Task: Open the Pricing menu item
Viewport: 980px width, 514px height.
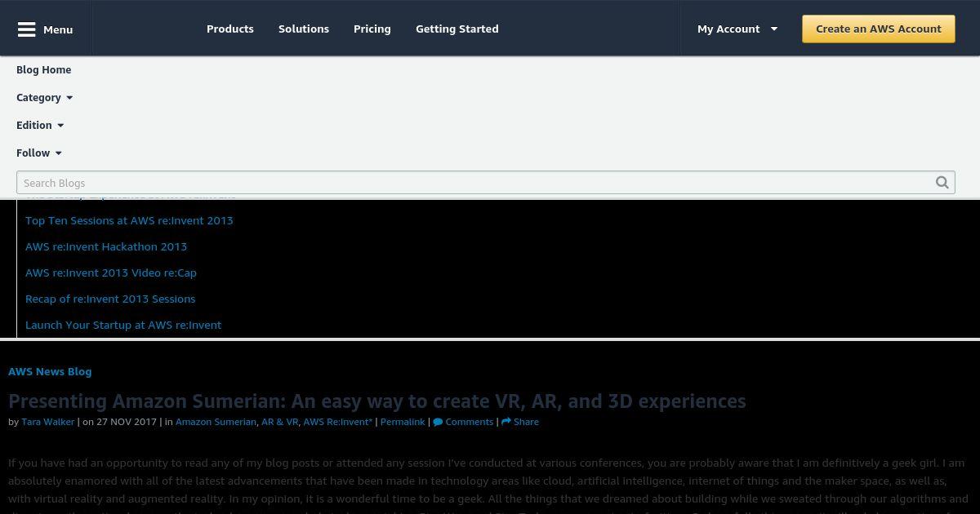Action: point(372,29)
